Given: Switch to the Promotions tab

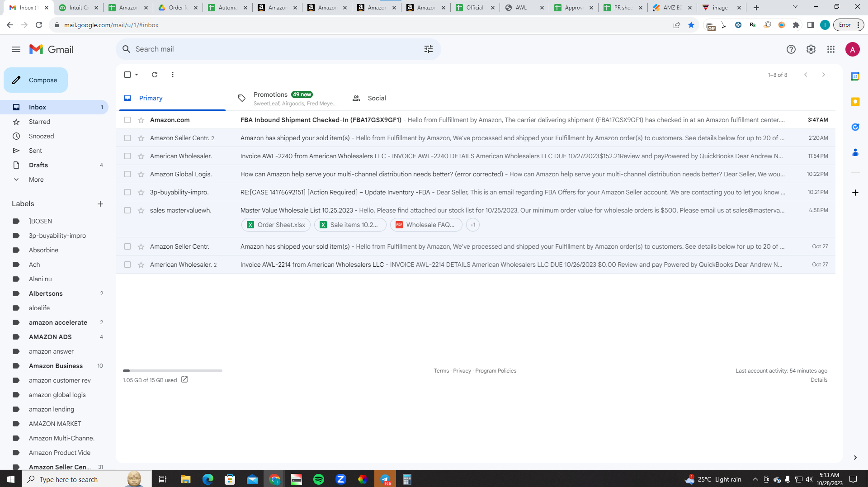Looking at the screenshot, I should coord(287,98).
